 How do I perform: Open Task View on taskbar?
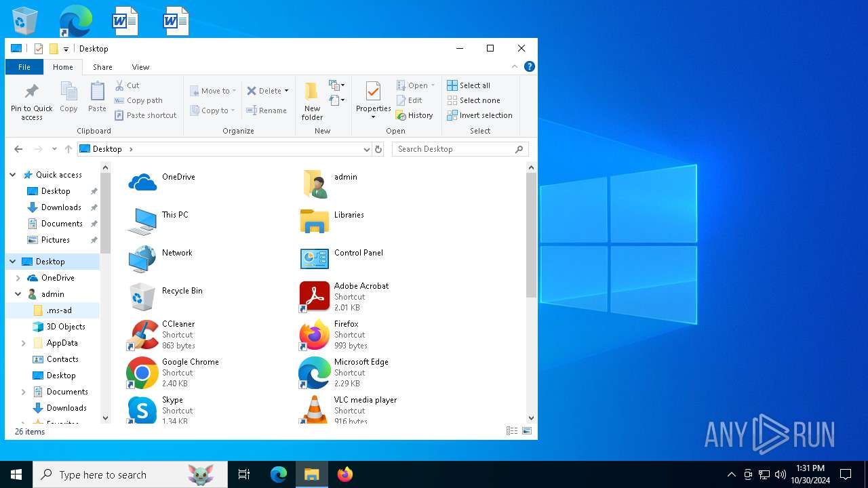[244, 474]
